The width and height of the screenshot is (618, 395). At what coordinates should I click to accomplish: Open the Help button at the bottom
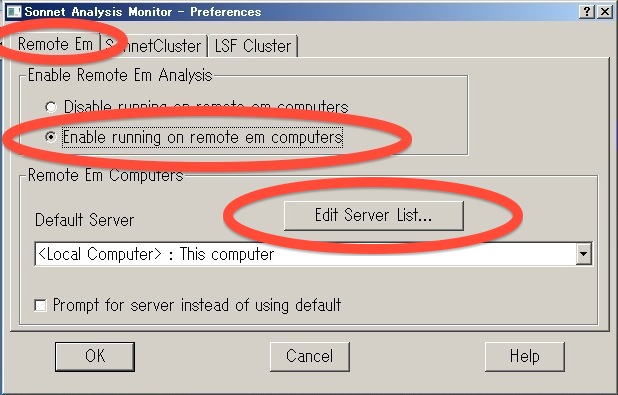click(525, 356)
